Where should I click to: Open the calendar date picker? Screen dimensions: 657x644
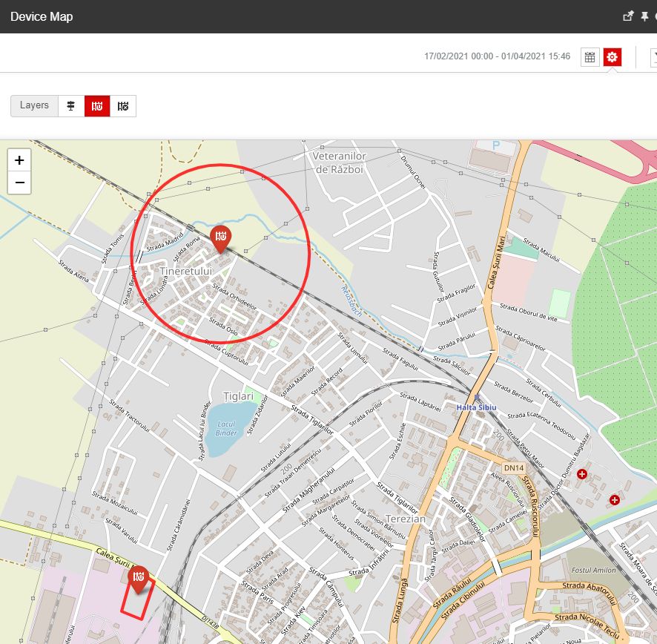click(x=590, y=57)
